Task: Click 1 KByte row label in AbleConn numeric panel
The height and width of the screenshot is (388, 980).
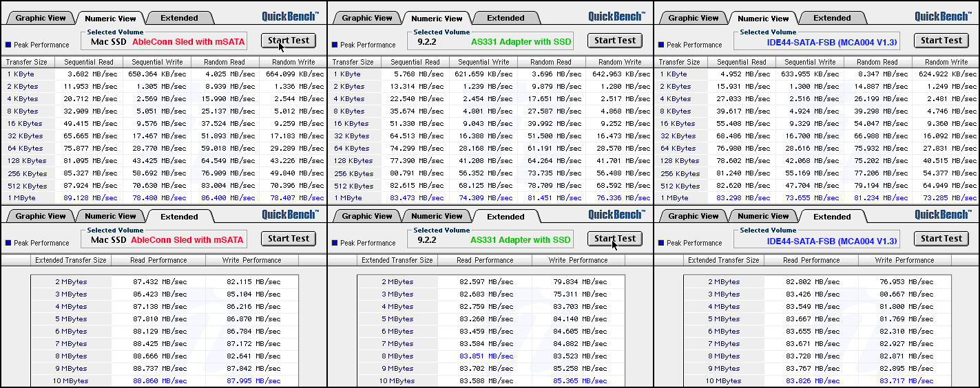Action: (x=20, y=74)
